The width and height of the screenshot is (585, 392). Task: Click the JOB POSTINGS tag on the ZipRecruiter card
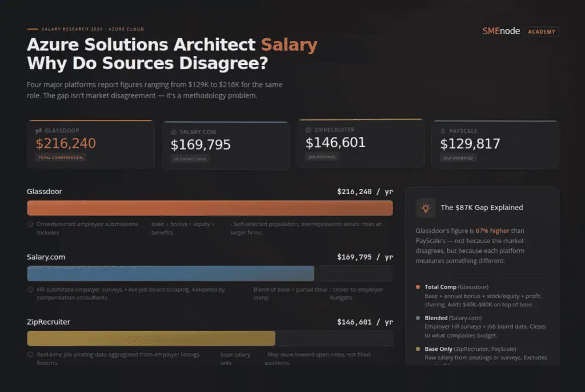pos(322,156)
